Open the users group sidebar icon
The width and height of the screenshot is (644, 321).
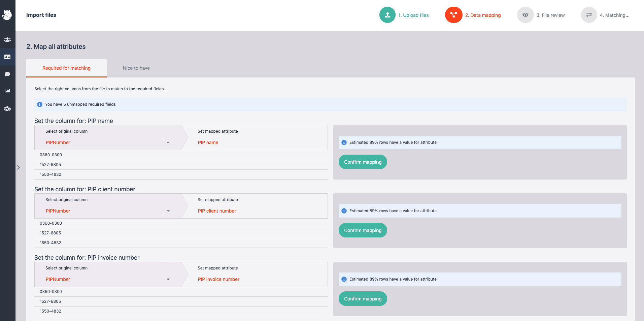click(7, 40)
